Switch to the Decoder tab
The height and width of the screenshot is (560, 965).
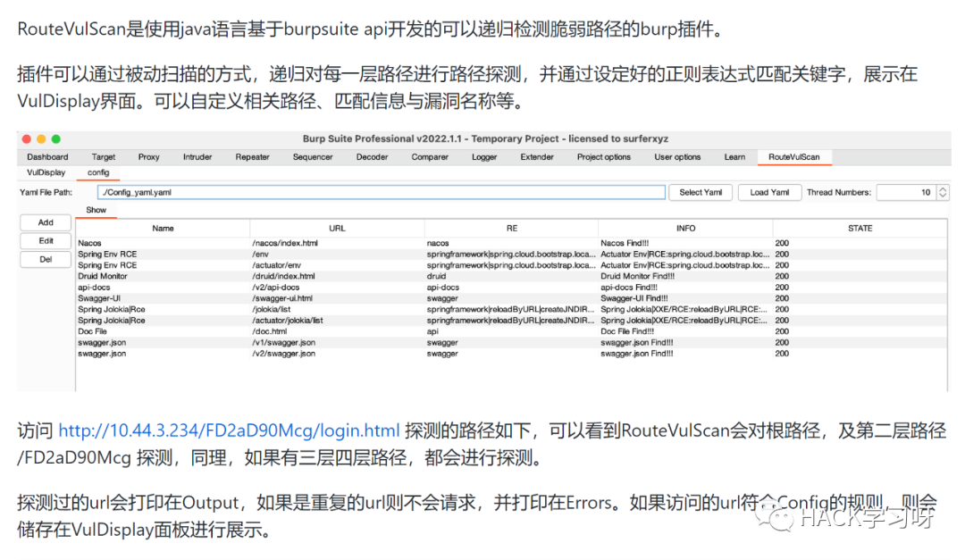(x=373, y=157)
